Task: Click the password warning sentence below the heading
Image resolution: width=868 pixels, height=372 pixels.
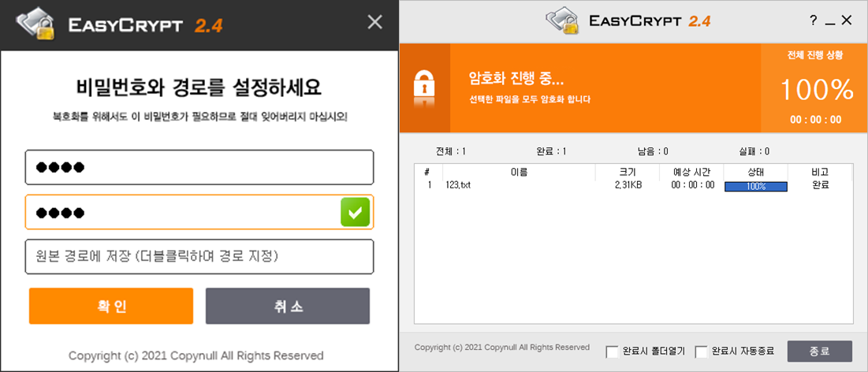Action: tap(199, 117)
